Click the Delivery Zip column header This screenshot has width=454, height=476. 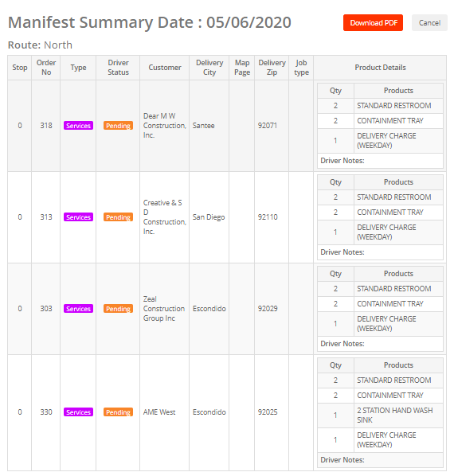tap(272, 68)
